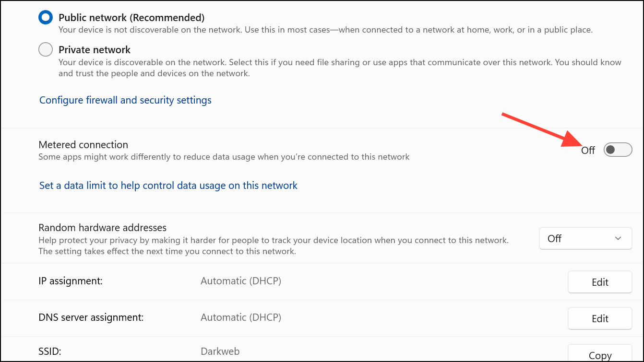
Task: Select the Private network radio button
Action: click(45, 49)
